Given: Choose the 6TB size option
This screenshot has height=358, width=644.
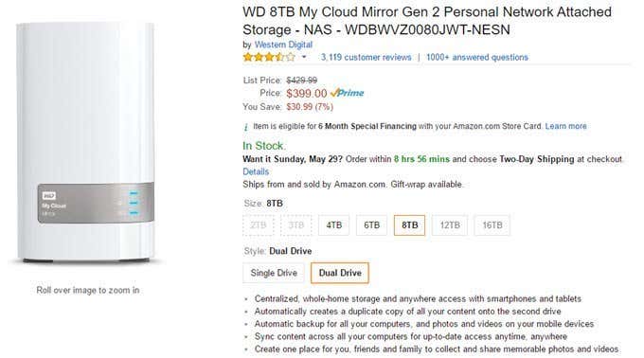Looking at the screenshot, I should point(371,225).
